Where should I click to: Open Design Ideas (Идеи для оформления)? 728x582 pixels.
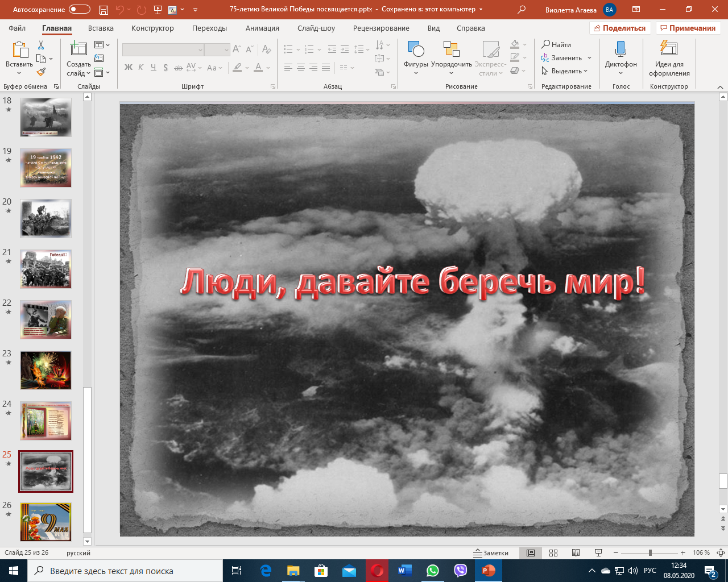click(x=669, y=57)
